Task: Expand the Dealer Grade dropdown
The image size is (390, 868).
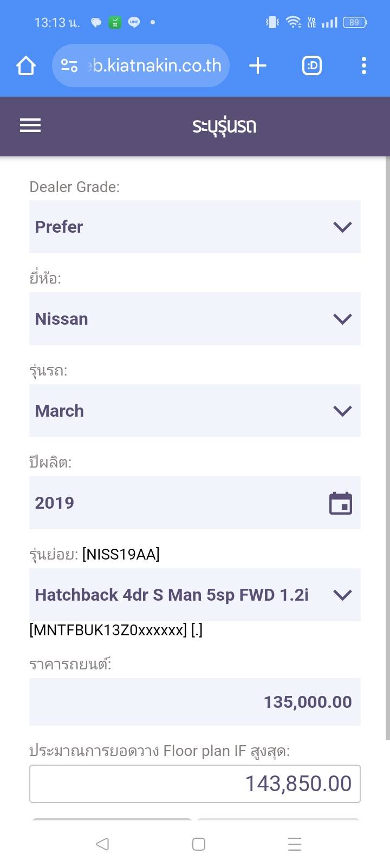Action: tap(194, 227)
